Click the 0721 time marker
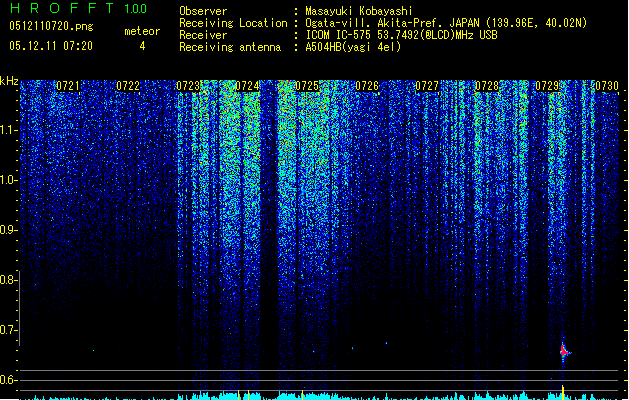The height and width of the screenshot is (400, 629). (68, 86)
